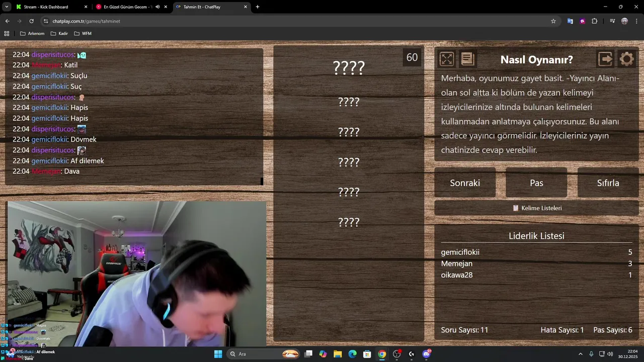Select gemiciflokii in leaderboard

460,252
